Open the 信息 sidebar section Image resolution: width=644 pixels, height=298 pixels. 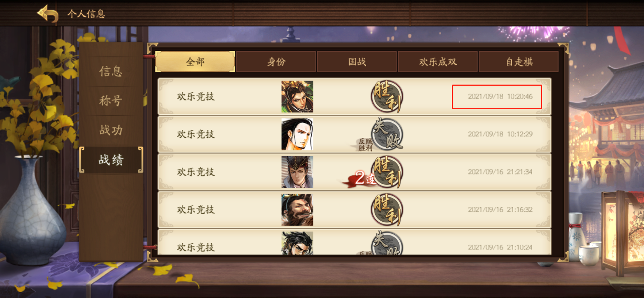tap(111, 71)
